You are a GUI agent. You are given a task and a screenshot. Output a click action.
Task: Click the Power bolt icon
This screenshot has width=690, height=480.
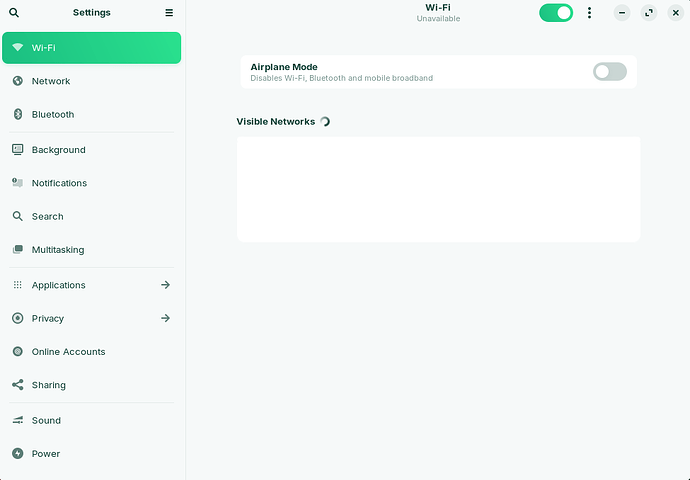(18, 453)
